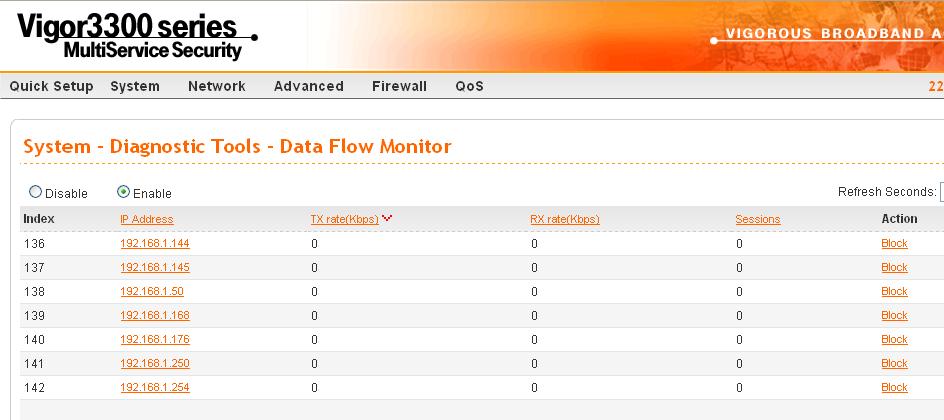The width and height of the screenshot is (944, 420).
Task: Expand the Advanced menu
Action: (309, 86)
